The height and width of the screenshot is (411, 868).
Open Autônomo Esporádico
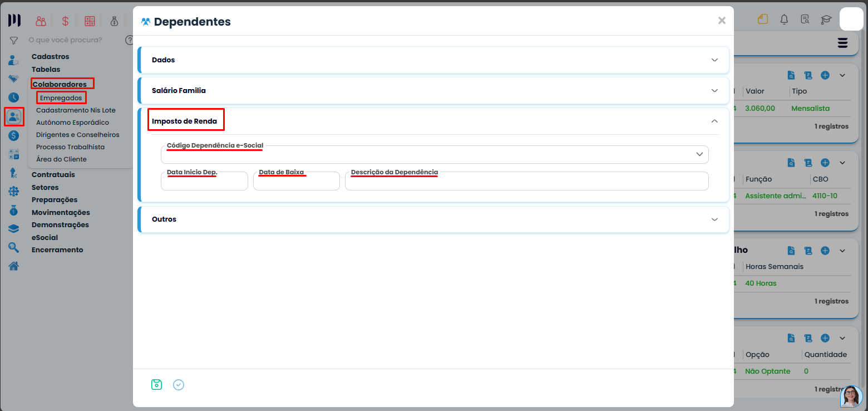(73, 123)
